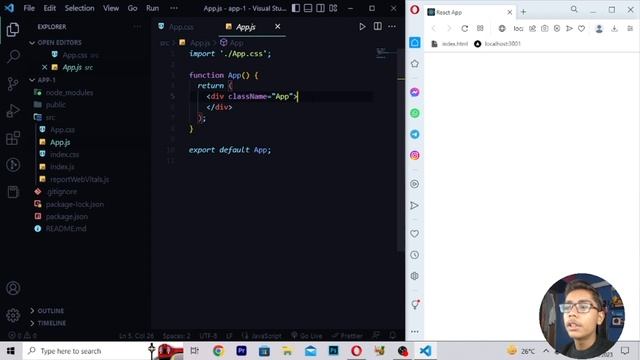Viewport: 640px width, 360px height.
Task: Open index.js in the file tree
Action: point(62,167)
